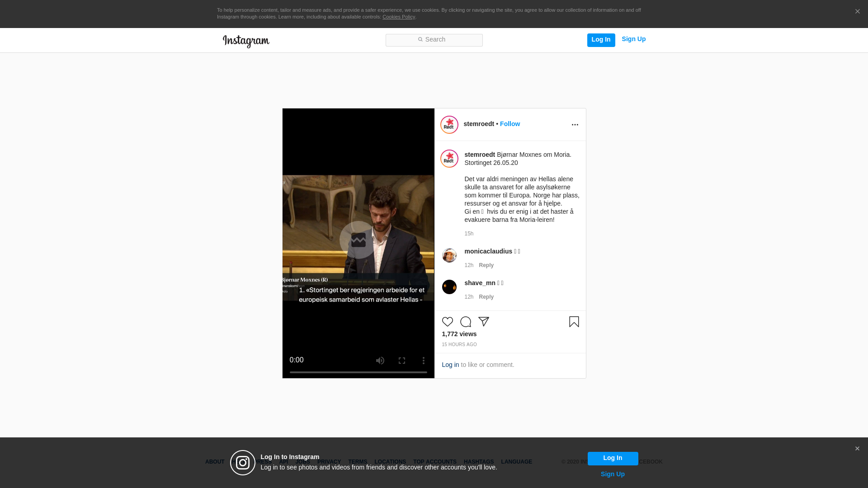868x488 pixels.
Task: Click the share paper plane icon
Action: [x=483, y=322]
